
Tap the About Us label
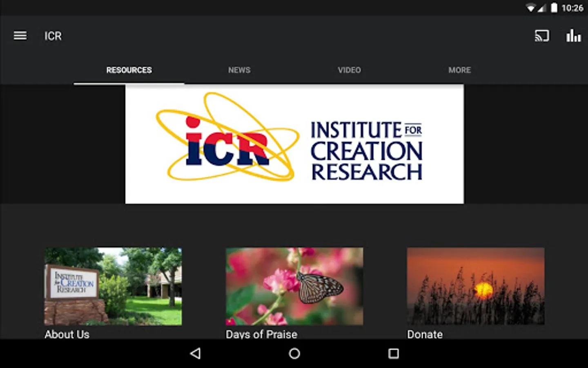pyautogui.click(x=67, y=334)
